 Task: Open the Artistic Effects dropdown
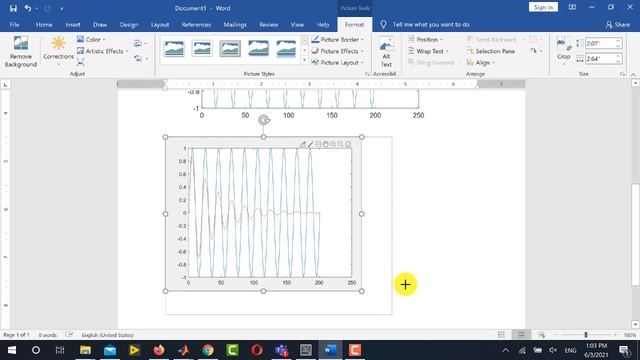[102, 51]
